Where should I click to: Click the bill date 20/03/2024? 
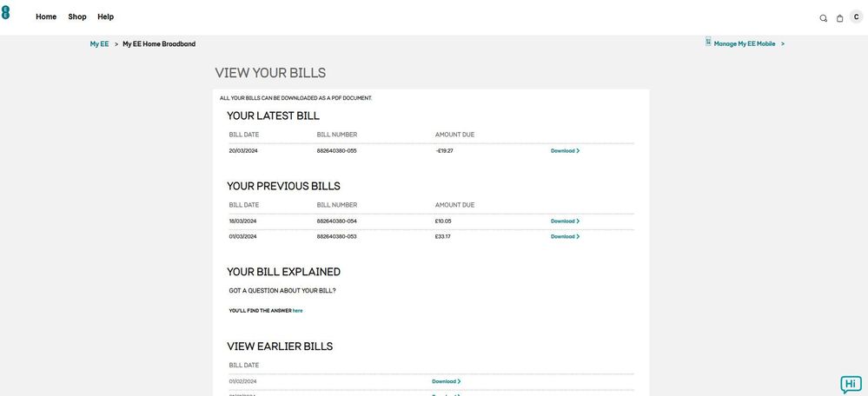[243, 150]
